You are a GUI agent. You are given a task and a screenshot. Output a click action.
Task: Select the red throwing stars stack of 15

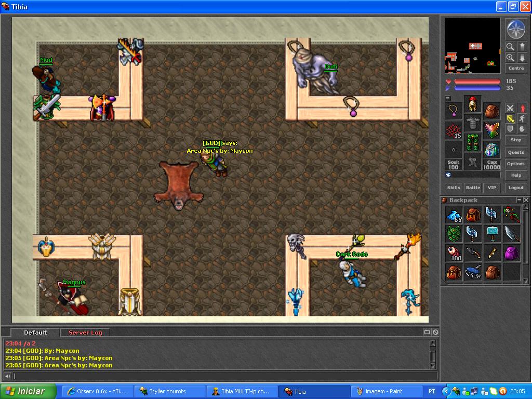(x=453, y=130)
